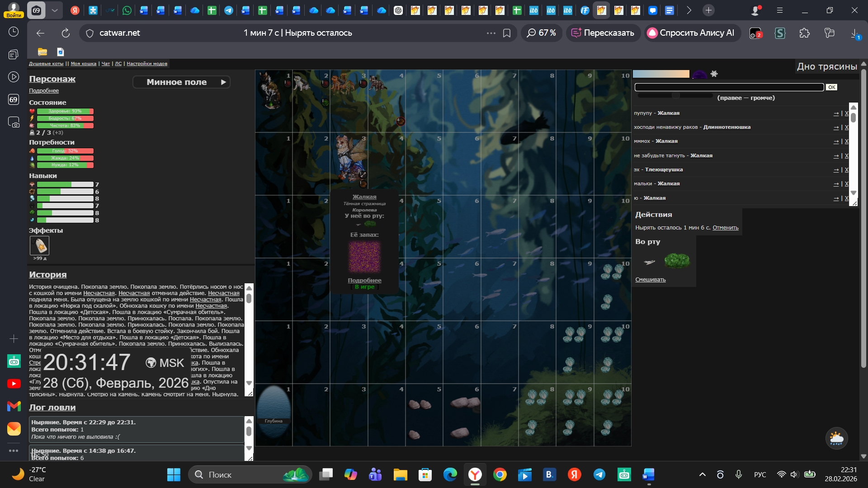Expand the Минное поле panel arrow
This screenshot has height=488, width=868.
[223, 82]
